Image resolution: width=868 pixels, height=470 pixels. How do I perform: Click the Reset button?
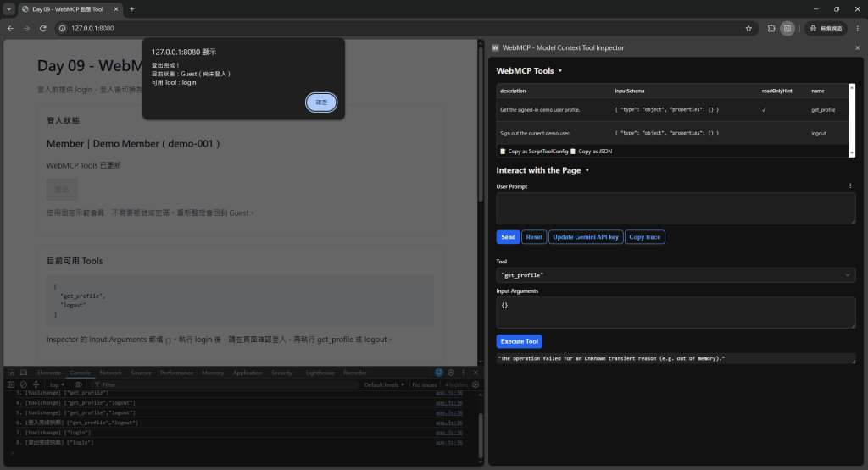pos(534,236)
